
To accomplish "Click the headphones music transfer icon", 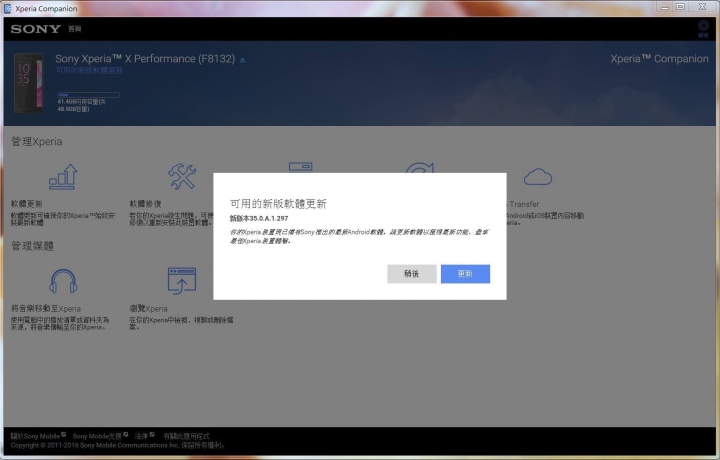I will coord(63,281).
